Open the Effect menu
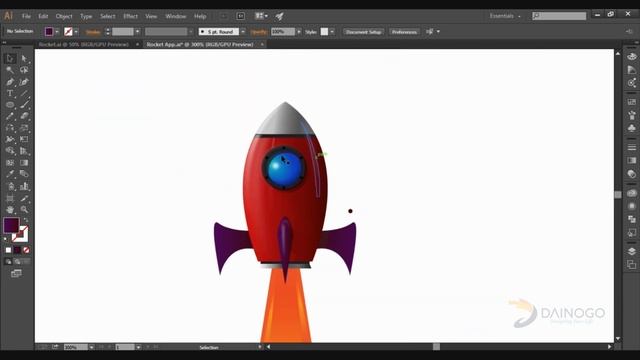Screen dimensions: 640x360 [130, 16]
